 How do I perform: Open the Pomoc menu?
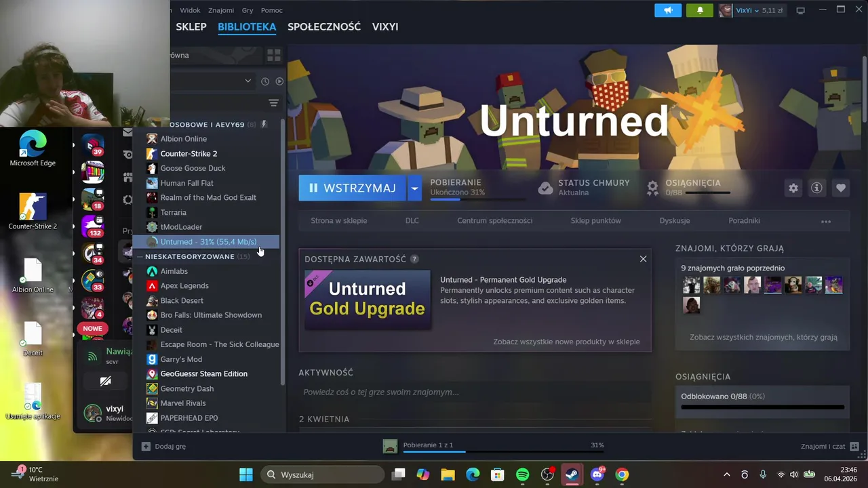pos(272,10)
